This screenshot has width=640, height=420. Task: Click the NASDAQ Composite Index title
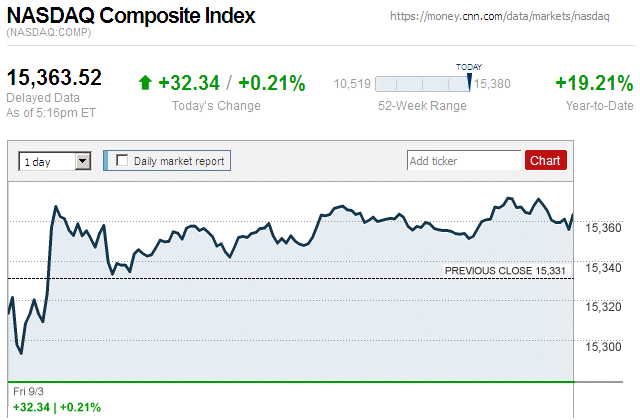131,17
